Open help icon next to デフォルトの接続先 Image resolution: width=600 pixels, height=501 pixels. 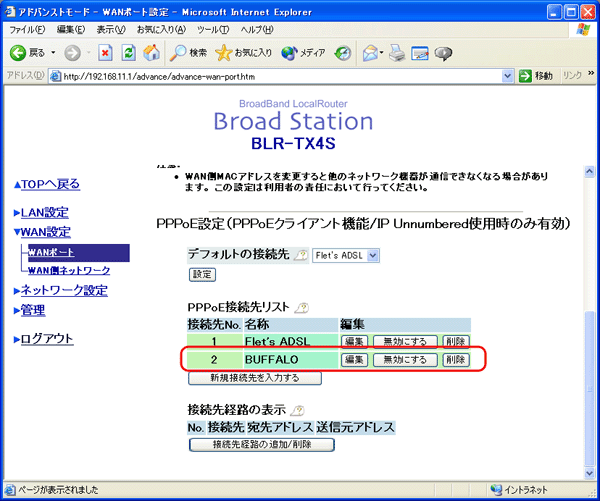pyautogui.click(x=300, y=255)
